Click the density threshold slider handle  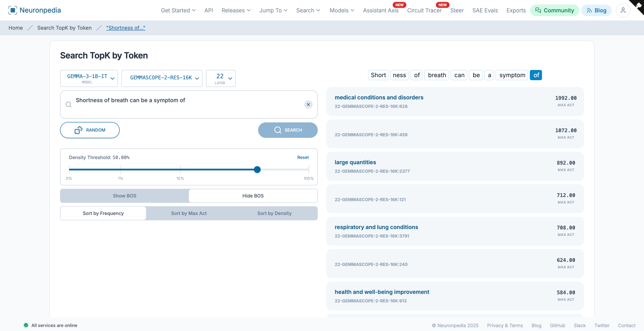tap(257, 170)
